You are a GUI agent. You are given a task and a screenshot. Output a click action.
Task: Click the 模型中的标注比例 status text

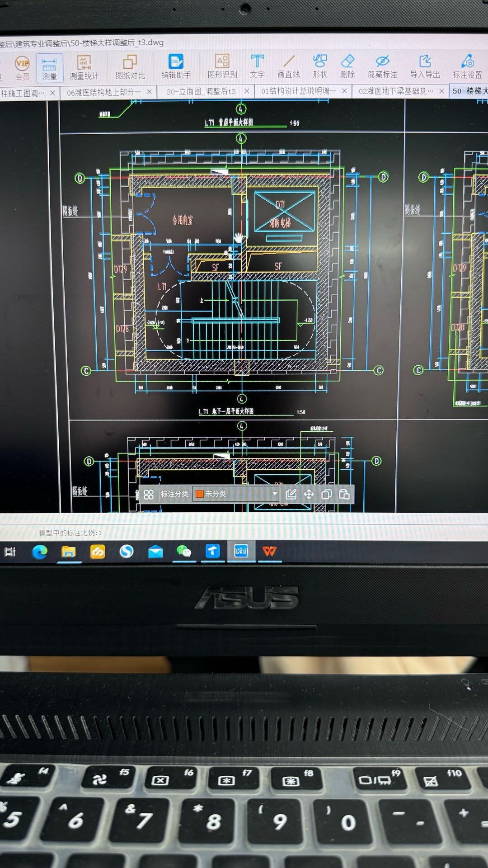tap(70, 533)
